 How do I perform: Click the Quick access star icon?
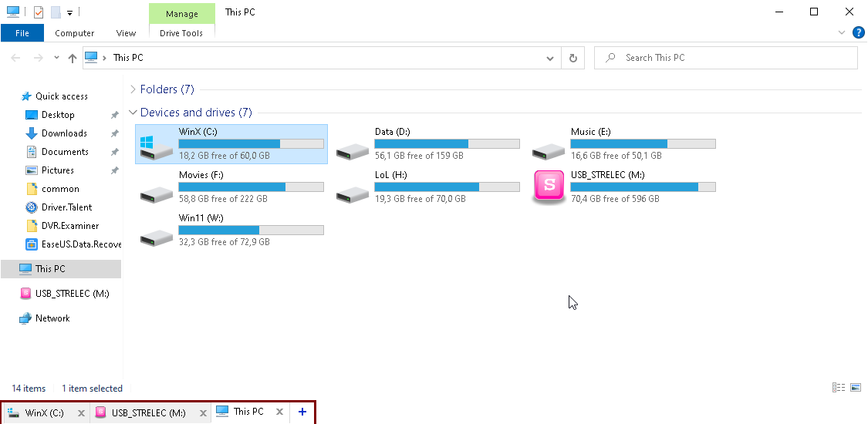[x=26, y=96]
